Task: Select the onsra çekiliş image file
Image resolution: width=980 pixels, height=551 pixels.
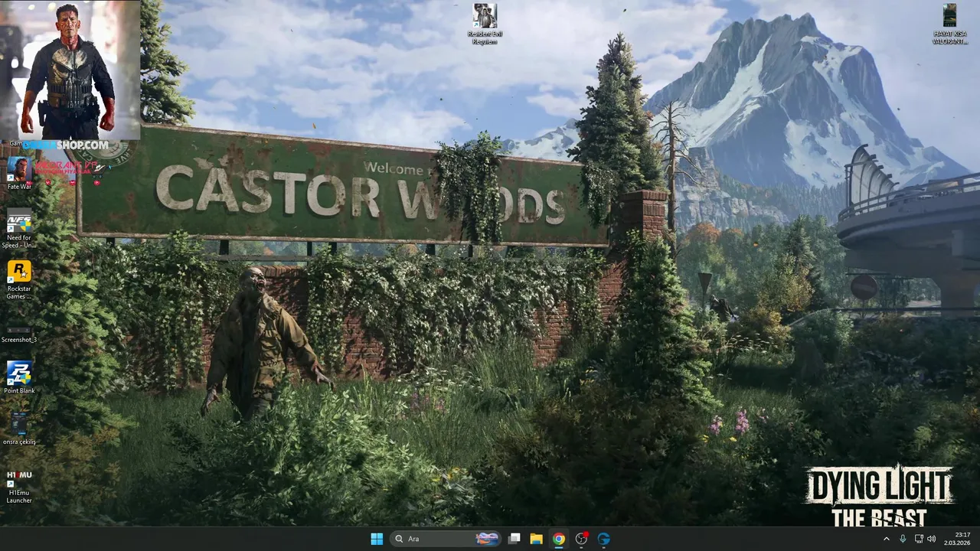Action: [19, 429]
